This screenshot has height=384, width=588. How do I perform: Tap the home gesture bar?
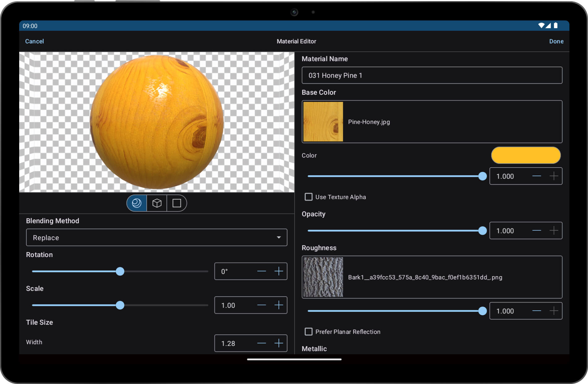click(x=294, y=359)
